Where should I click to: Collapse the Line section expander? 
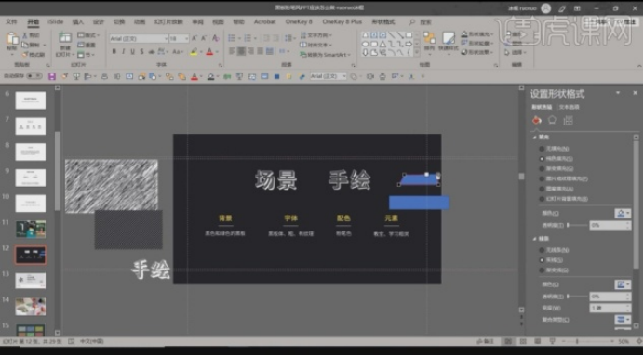pyautogui.click(x=535, y=239)
